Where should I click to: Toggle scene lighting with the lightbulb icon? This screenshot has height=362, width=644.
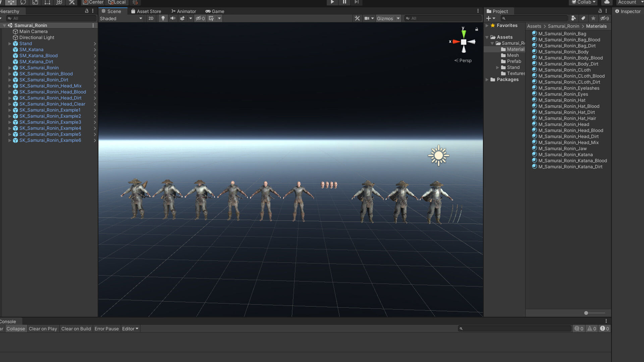[163, 18]
